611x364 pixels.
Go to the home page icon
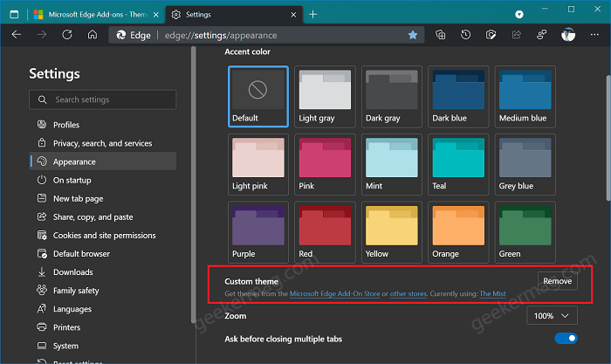click(x=93, y=35)
